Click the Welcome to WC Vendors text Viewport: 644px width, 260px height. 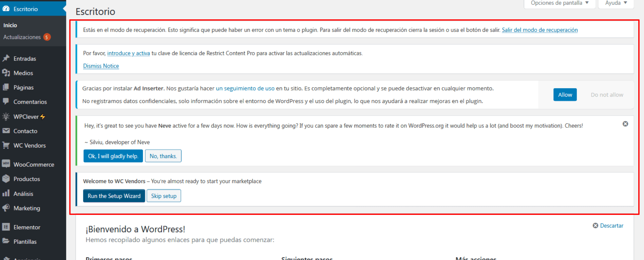pos(114,181)
